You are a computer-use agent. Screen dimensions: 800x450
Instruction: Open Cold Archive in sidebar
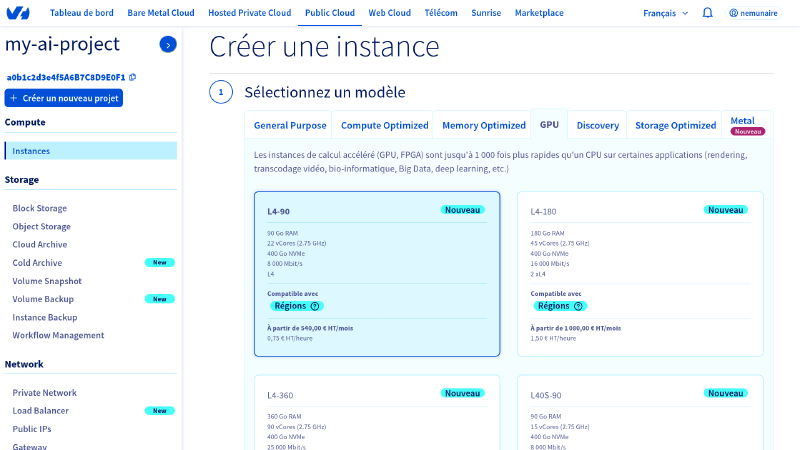tap(37, 263)
